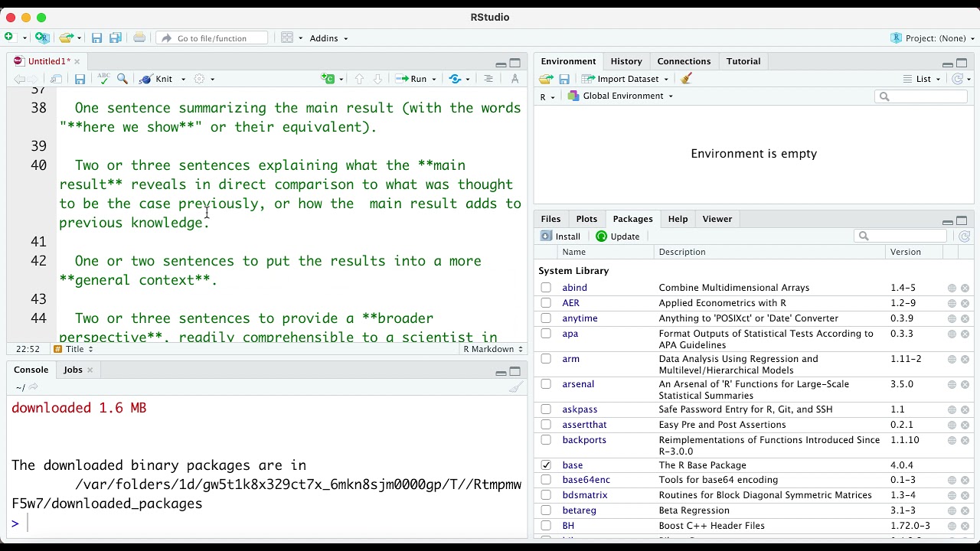Click the Packages search field
Screen dimensions: 980x551
tap(900, 236)
